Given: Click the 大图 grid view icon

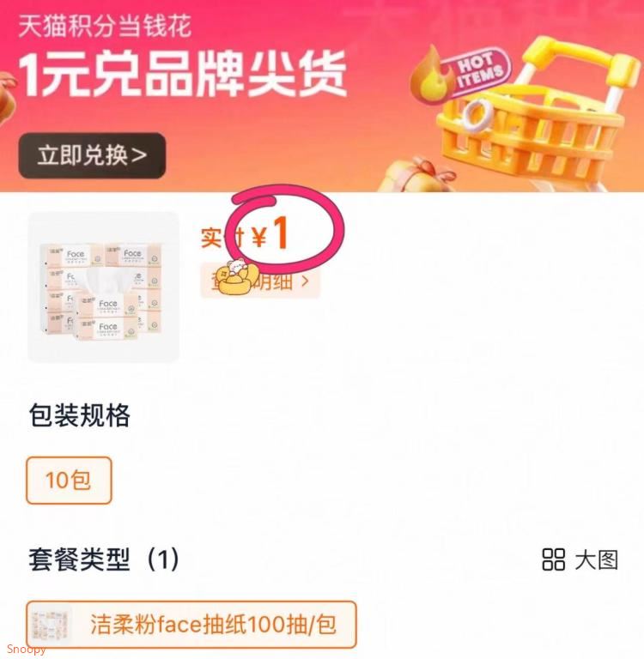Looking at the screenshot, I should coord(553,559).
